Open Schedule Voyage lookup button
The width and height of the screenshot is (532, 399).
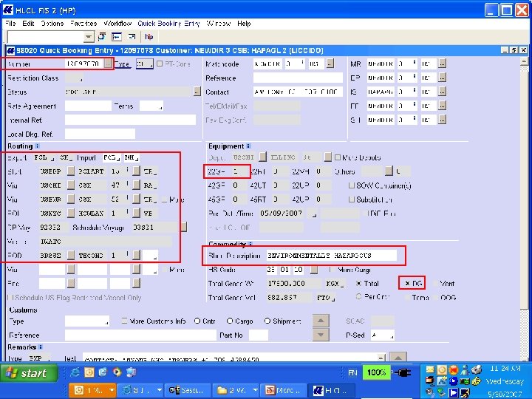[183, 227]
